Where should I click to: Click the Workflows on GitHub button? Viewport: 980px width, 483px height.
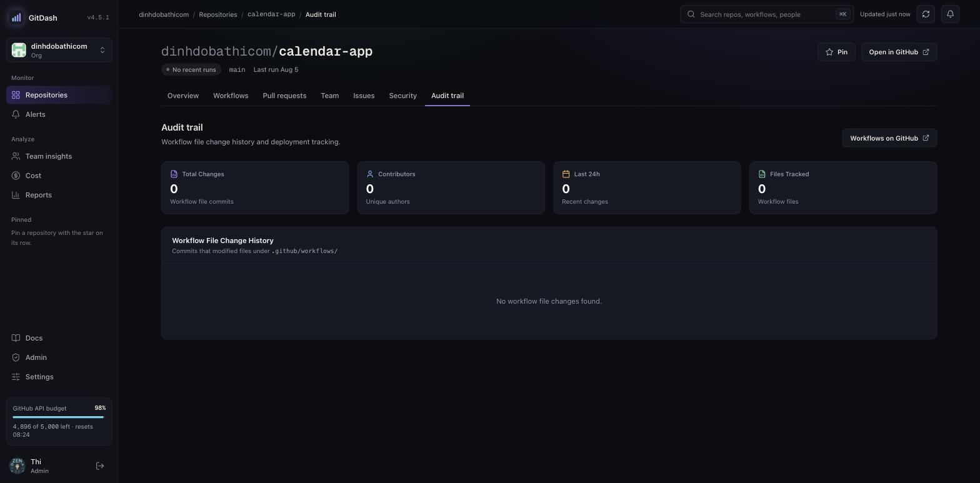coord(889,138)
